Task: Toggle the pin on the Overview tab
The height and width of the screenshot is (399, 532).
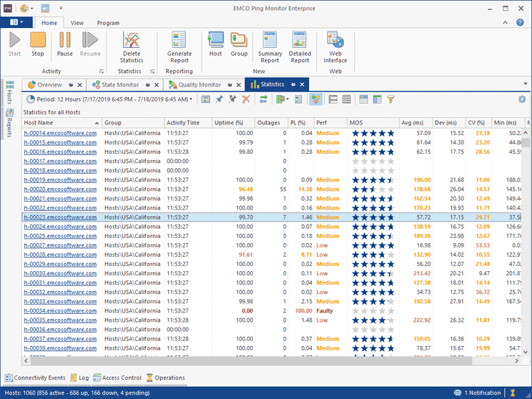Action: click(x=71, y=85)
